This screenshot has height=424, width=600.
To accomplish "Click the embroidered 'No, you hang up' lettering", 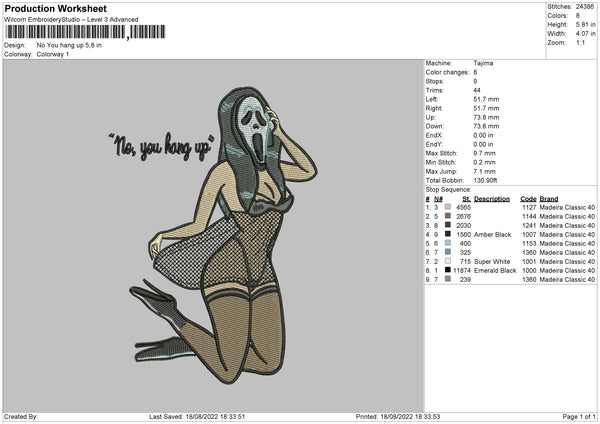I will coord(161,146).
